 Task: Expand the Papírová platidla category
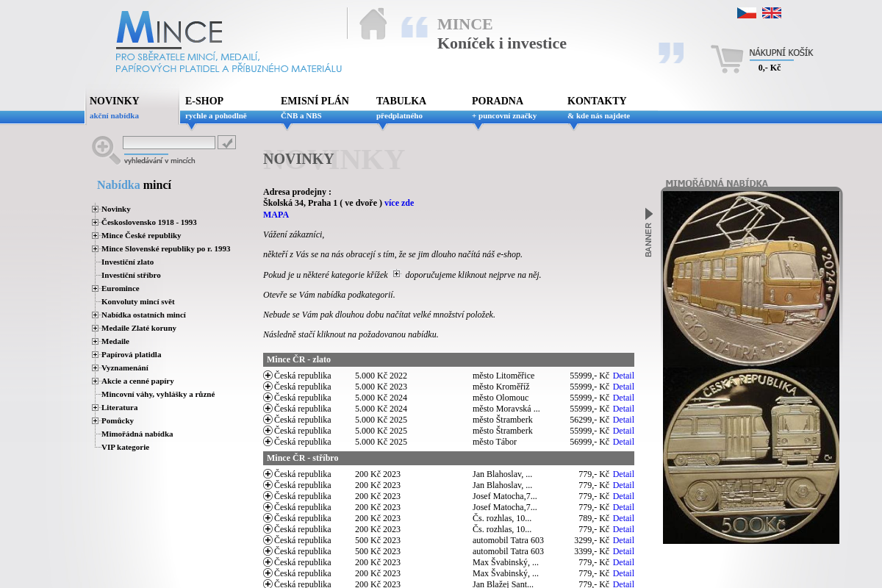pos(95,354)
